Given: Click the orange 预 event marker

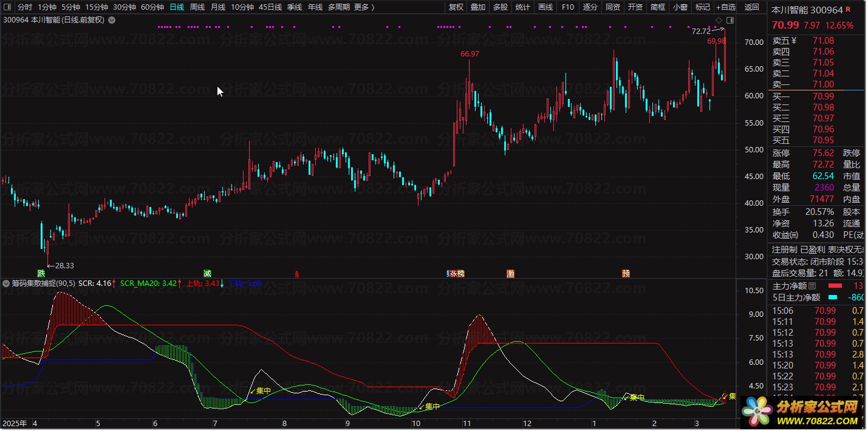Looking at the screenshot, I should 626,273.
